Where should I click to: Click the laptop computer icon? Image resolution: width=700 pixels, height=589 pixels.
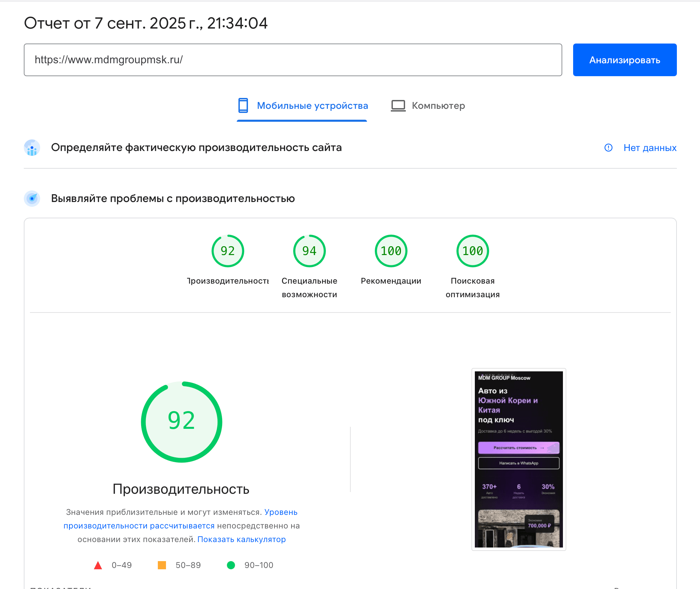click(x=398, y=105)
